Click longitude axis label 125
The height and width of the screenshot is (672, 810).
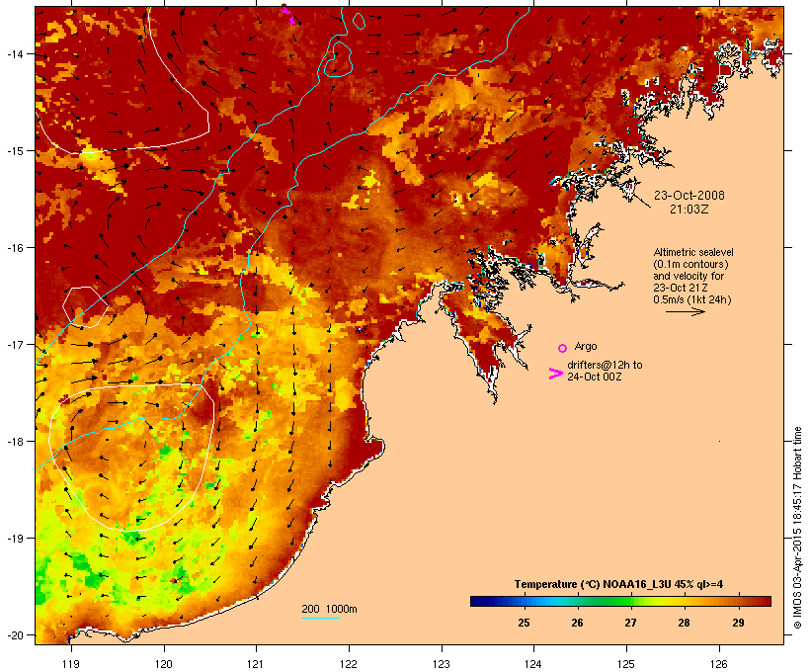pyautogui.click(x=626, y=664)
